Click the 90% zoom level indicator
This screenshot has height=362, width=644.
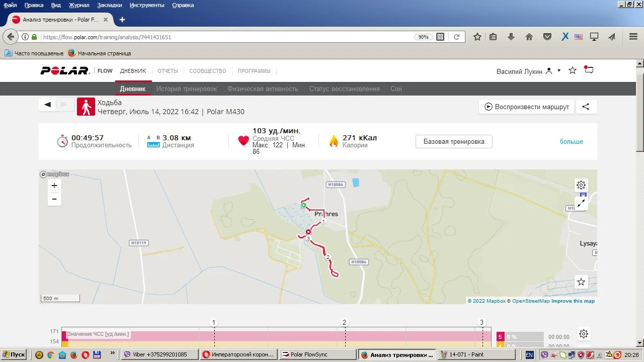[424, 37]
